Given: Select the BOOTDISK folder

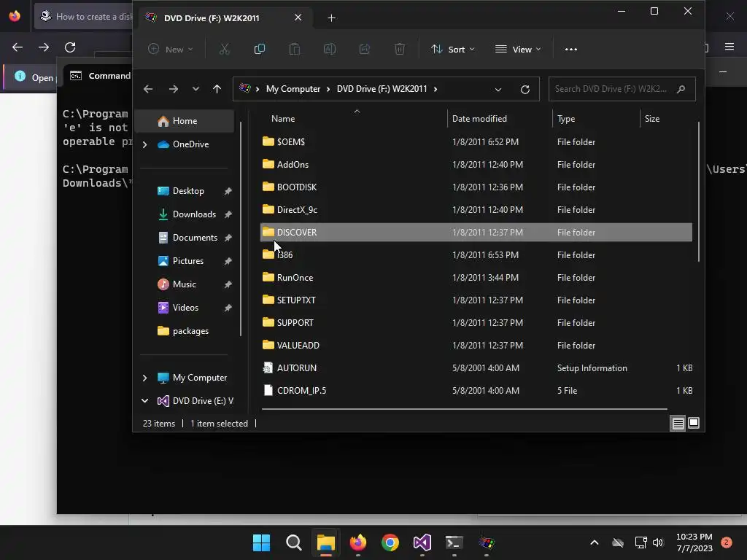Looking at the screenshot, I should tap(476, 187).
